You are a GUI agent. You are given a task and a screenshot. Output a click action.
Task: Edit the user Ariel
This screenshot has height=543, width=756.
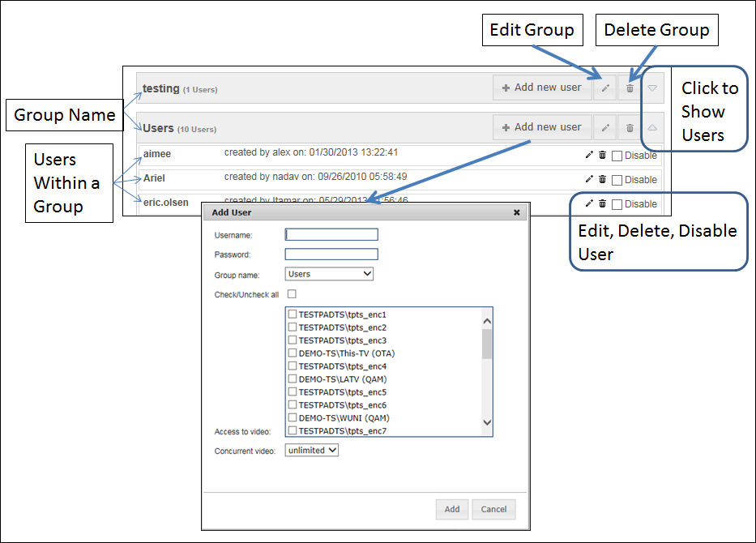[589, 179]
